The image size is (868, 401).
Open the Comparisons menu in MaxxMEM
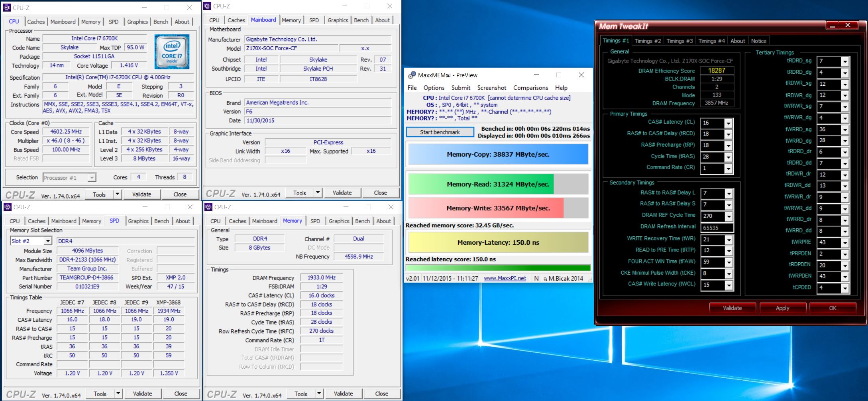(x=530, y=88)
